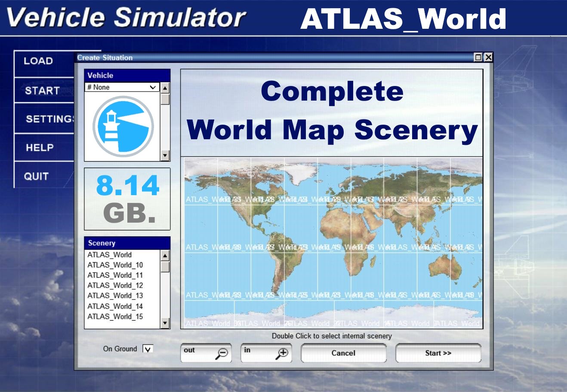Click the lighthouse vehicle preview image
Screen dimensions: 567x392
coord(123,125)
